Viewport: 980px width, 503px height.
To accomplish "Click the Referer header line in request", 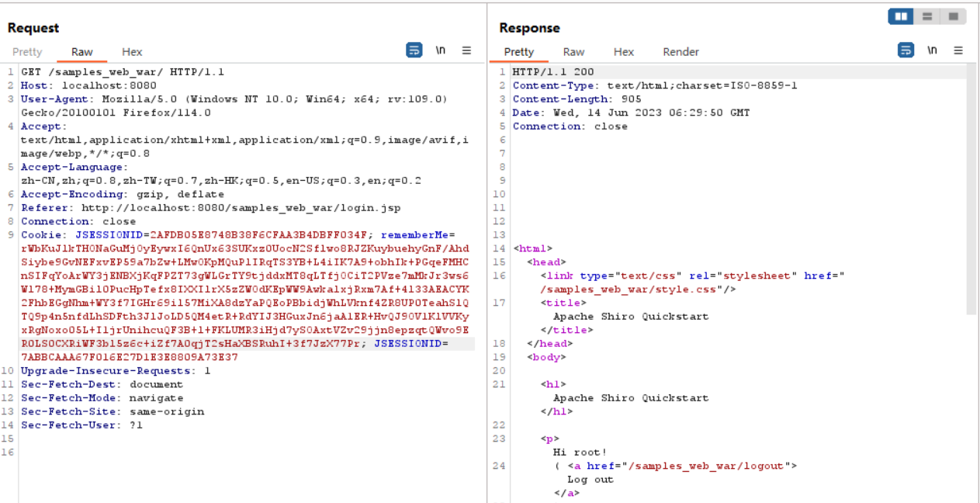I will (210, 208).
